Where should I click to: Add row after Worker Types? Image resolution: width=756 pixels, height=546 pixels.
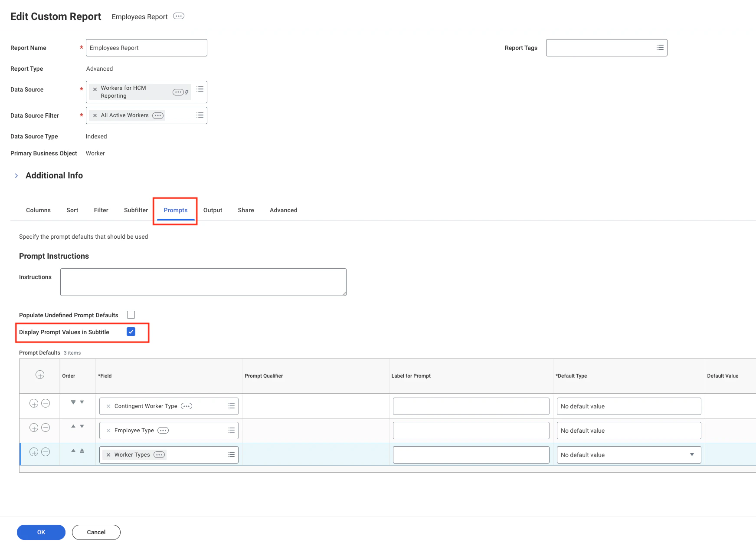(x=34, y=452)
